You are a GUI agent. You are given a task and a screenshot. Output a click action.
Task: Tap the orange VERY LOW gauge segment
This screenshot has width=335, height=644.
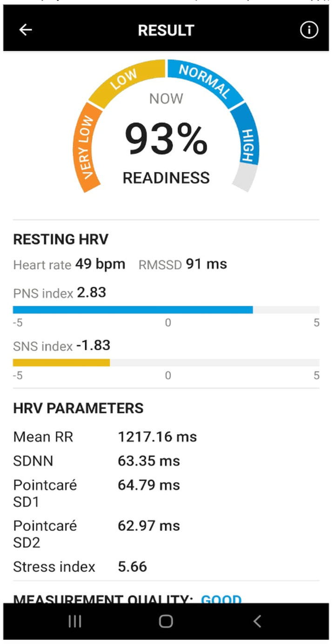click(x=87, y=149)
